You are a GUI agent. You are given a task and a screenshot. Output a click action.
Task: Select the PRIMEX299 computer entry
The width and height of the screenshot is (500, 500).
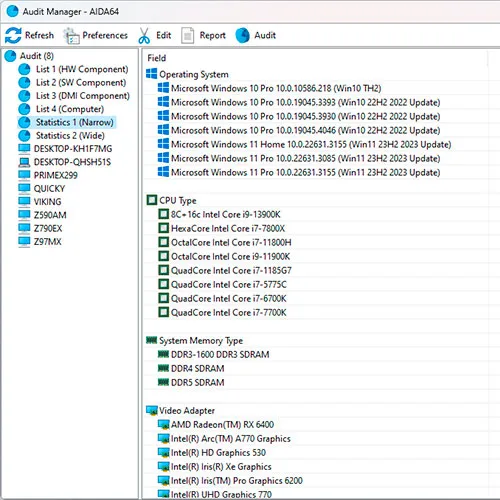pyautogui.click(x=55, y=175)
